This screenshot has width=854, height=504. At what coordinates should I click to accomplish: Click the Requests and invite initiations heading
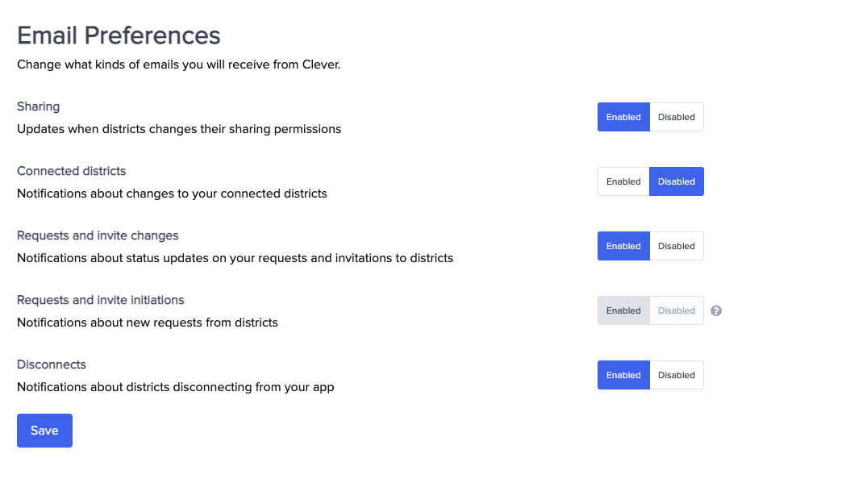pos(100,300)
